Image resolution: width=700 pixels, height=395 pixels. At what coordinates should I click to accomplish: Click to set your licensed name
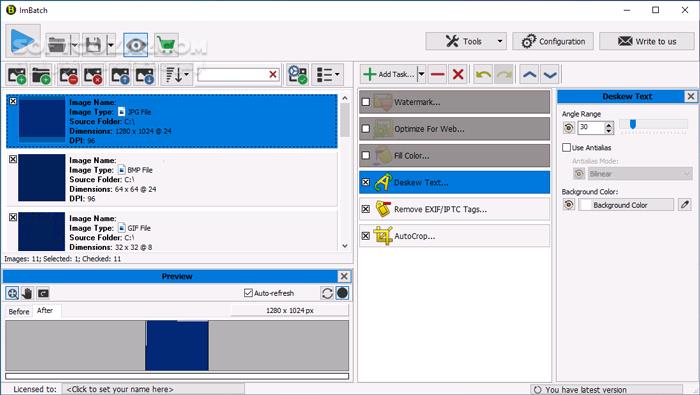click(x=153, y=389)
